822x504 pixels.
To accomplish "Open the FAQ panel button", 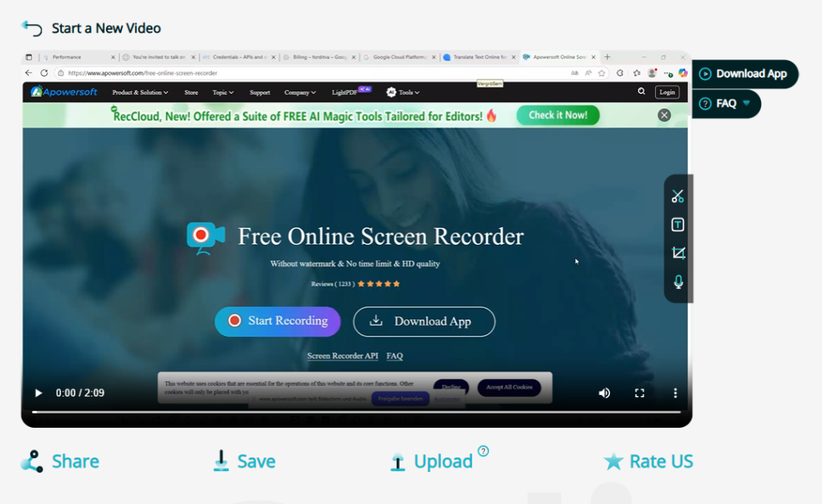I will [x=726, y=104].
